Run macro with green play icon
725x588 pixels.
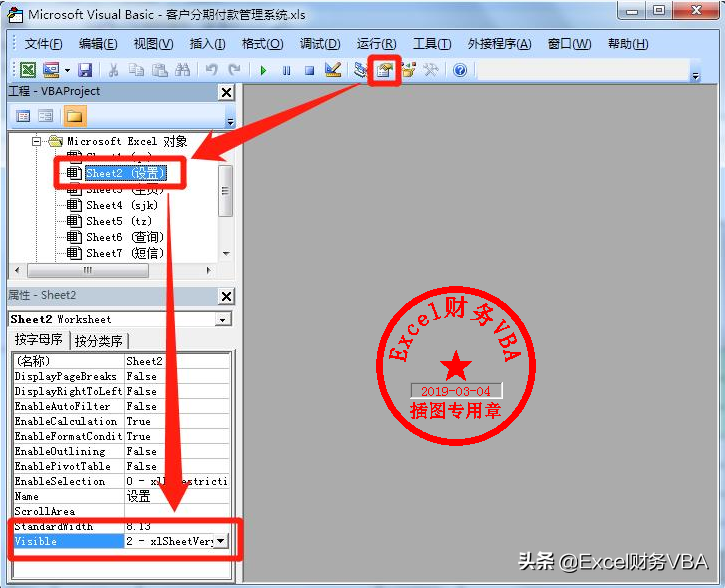point(264,71)
